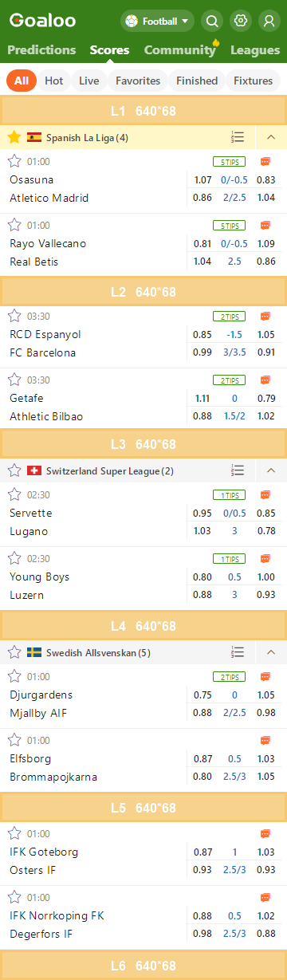Viewport: 287px width, 980px height.
Task: Open the Football sport dropdown
Action: (157, 21)
